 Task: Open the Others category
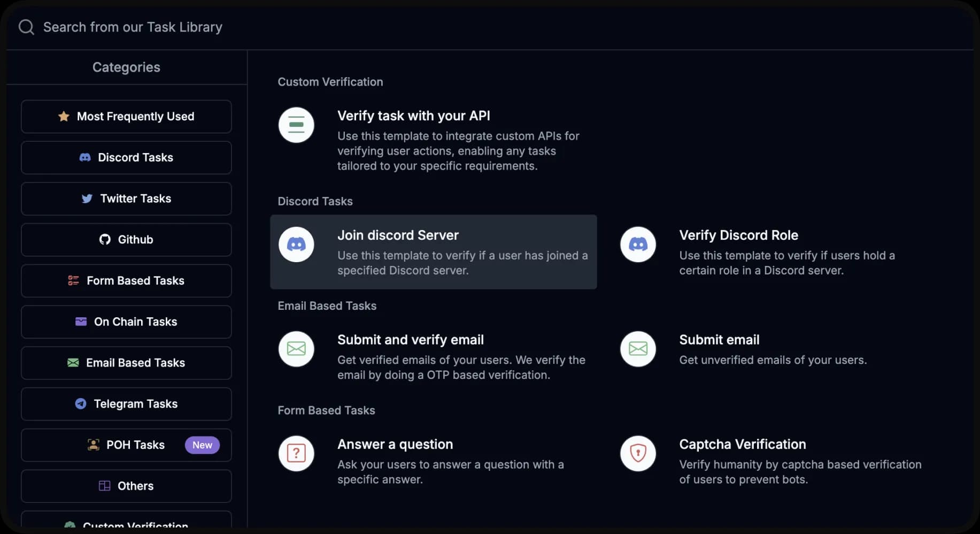(126, 486)
